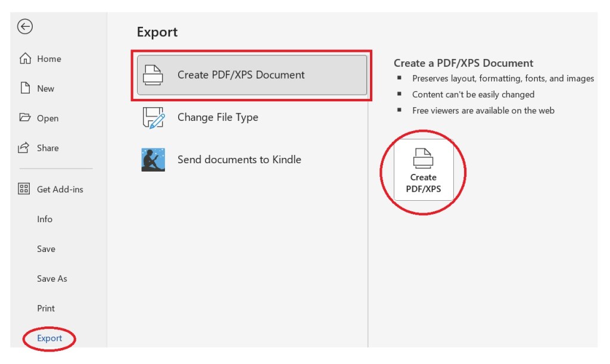Click the printer icon on Create PDF/XPS button
The width and height of the screenshot is (610, 364).
423,158
